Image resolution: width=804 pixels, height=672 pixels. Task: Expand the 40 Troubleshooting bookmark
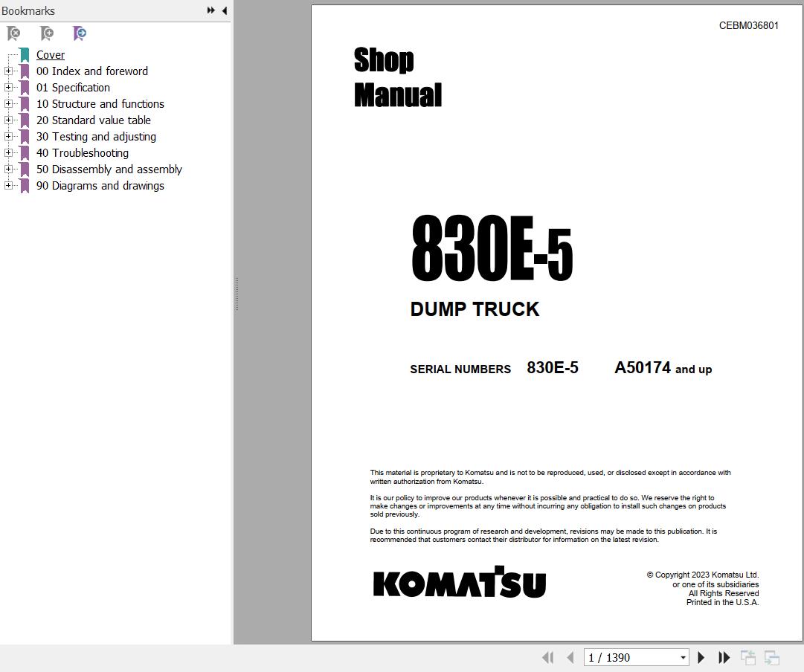(x=8, y=152)
